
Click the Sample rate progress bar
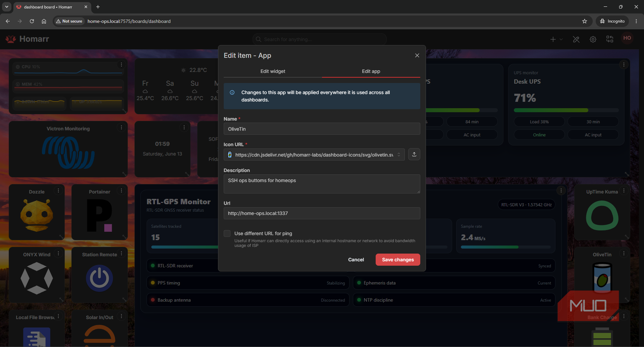(x=506, y=247)
